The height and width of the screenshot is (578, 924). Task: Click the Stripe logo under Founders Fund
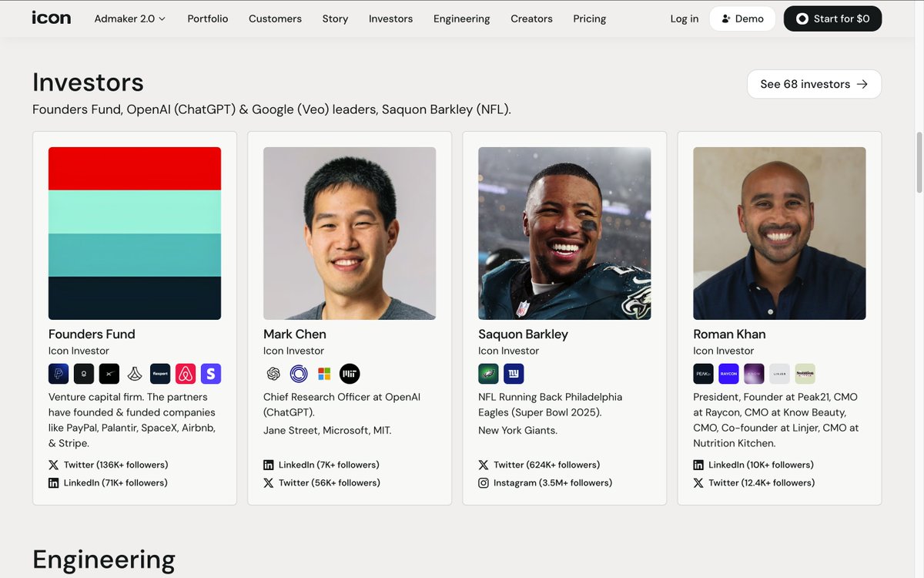(x=211, y=374)
